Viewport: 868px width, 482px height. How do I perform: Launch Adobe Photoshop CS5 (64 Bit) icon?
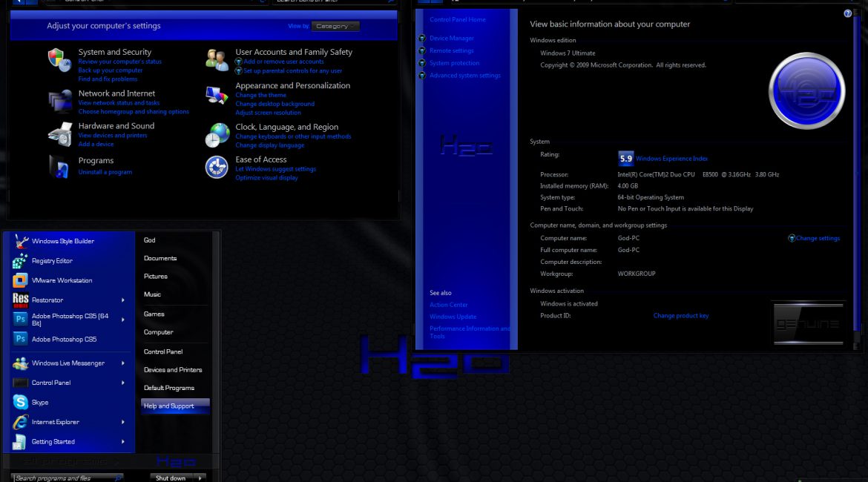pyautogui.click(x=21, y=320)
